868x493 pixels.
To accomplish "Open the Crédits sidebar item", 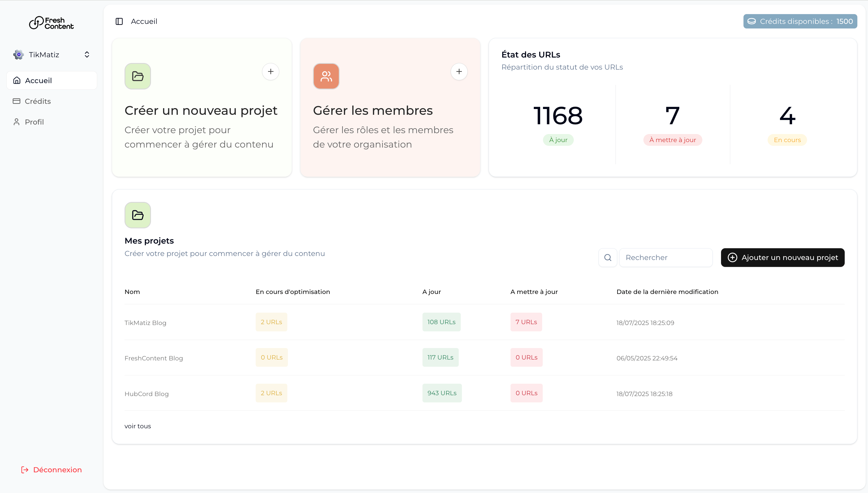I will pos(52,101).
